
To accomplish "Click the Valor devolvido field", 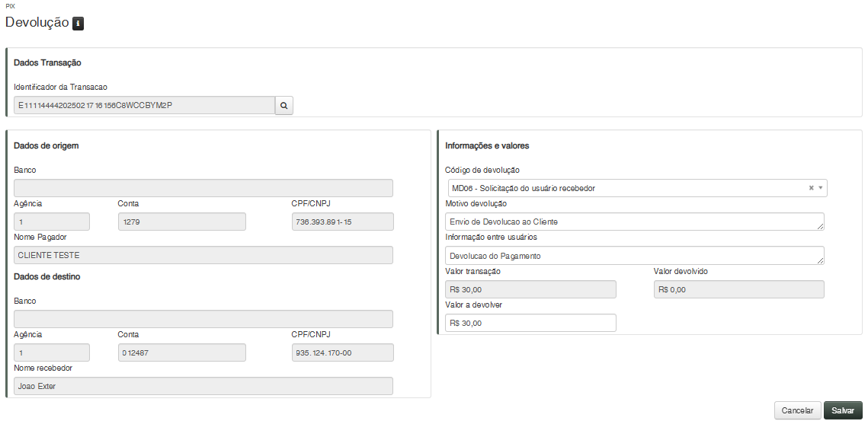I will pyautogui.click(x=738, y=289).
